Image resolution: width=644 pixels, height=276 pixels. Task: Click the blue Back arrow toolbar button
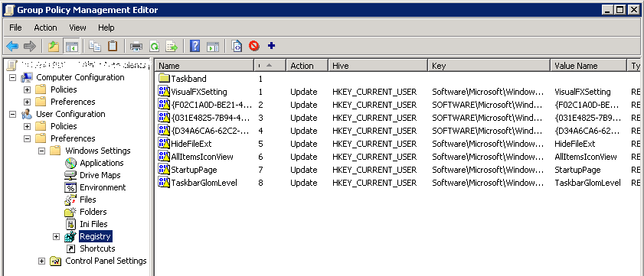click(12, 47)
